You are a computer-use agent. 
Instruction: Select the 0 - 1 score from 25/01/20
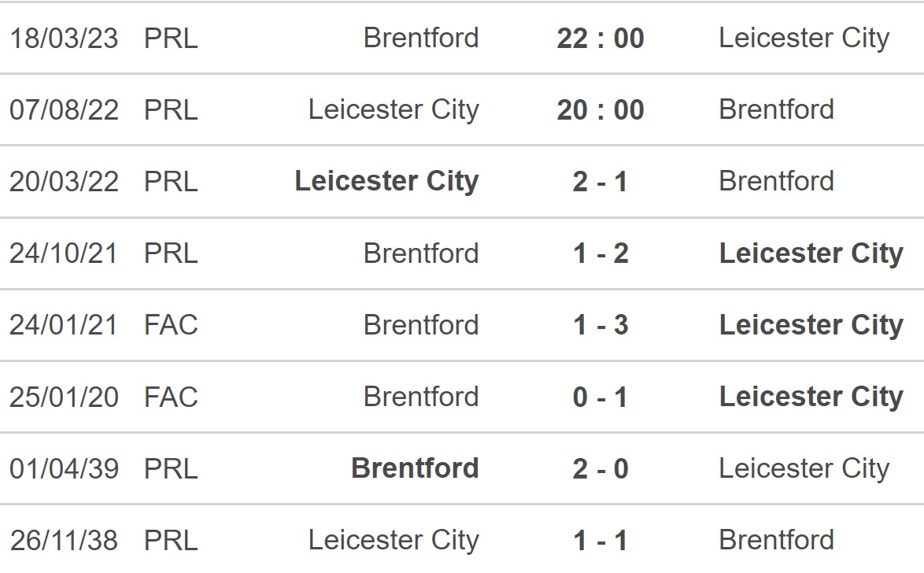click(x=601, y=397)
